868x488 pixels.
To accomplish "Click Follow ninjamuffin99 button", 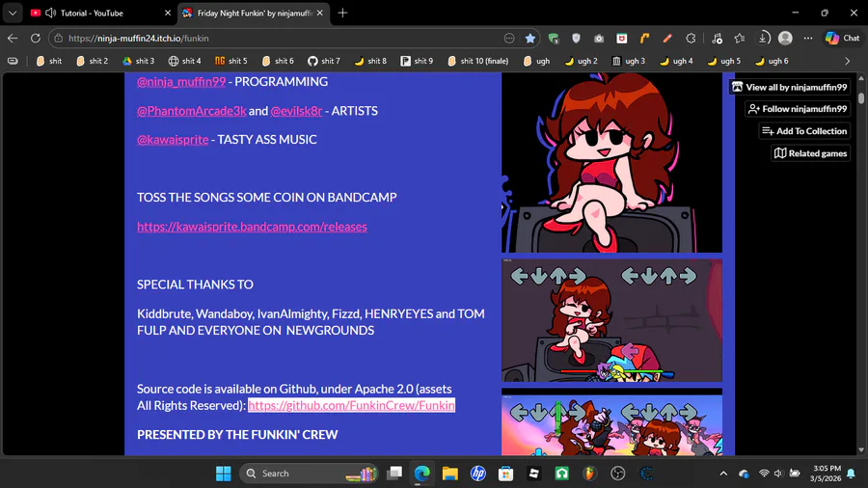I will click(798, 109).
